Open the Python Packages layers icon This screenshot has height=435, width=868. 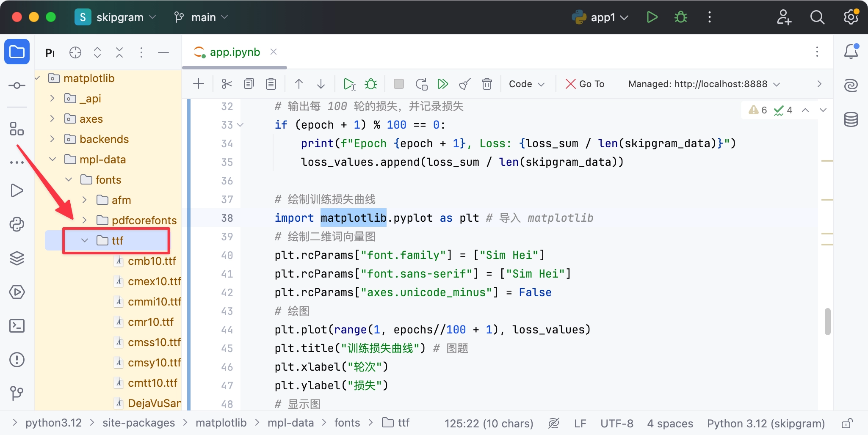point(17,258)
